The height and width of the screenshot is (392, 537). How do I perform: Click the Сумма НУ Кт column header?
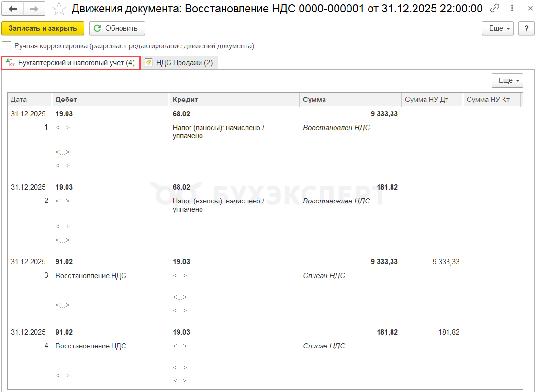pos(492,100)
